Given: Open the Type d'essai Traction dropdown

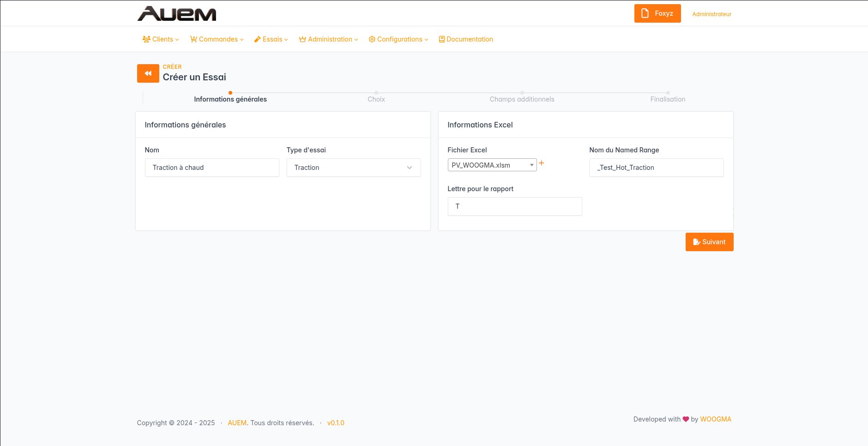Looking at the screenshot, I should click(353, 168).
